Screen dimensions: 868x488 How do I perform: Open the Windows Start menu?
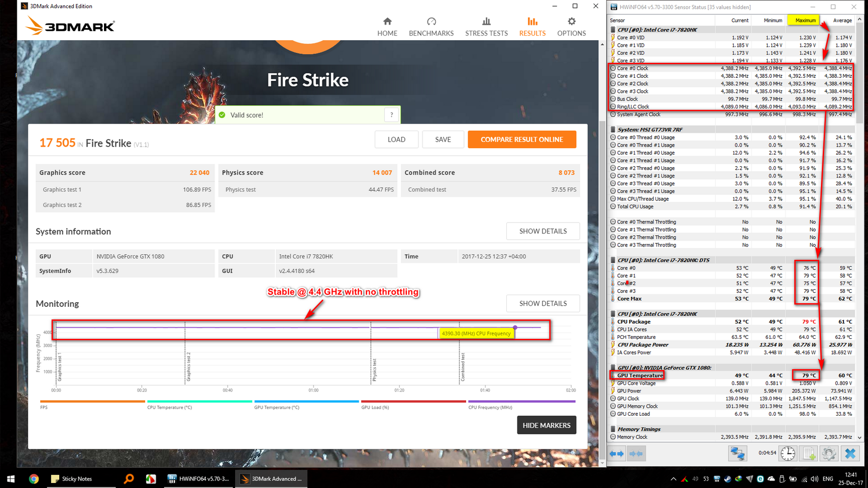click(x=11, y=478)
